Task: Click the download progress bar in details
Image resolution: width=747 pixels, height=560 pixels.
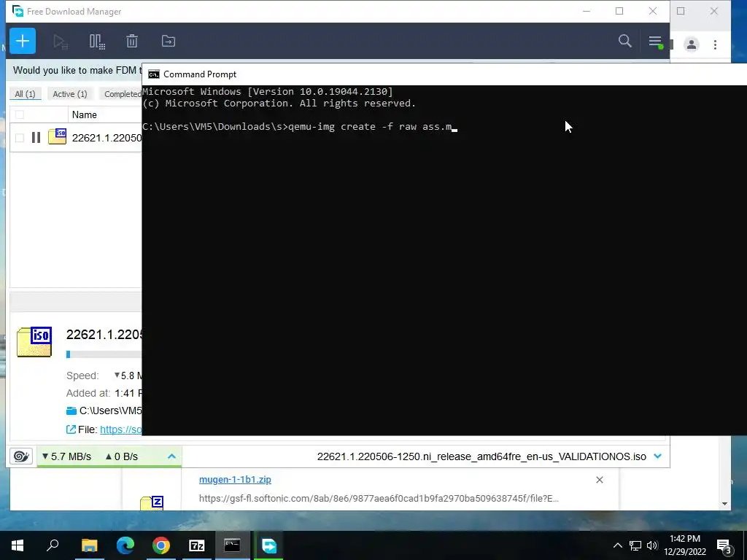Action: pyautogui.click(x=104, y=354)
